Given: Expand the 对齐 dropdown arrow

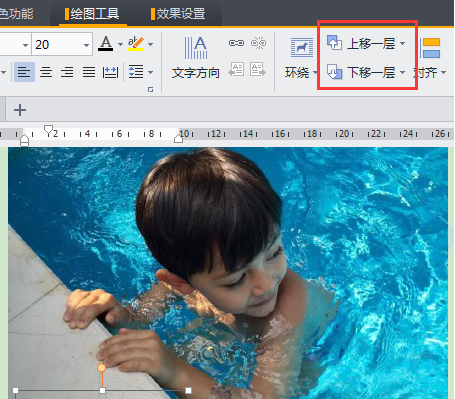Looking at the screenshot, I should (443, 72).
